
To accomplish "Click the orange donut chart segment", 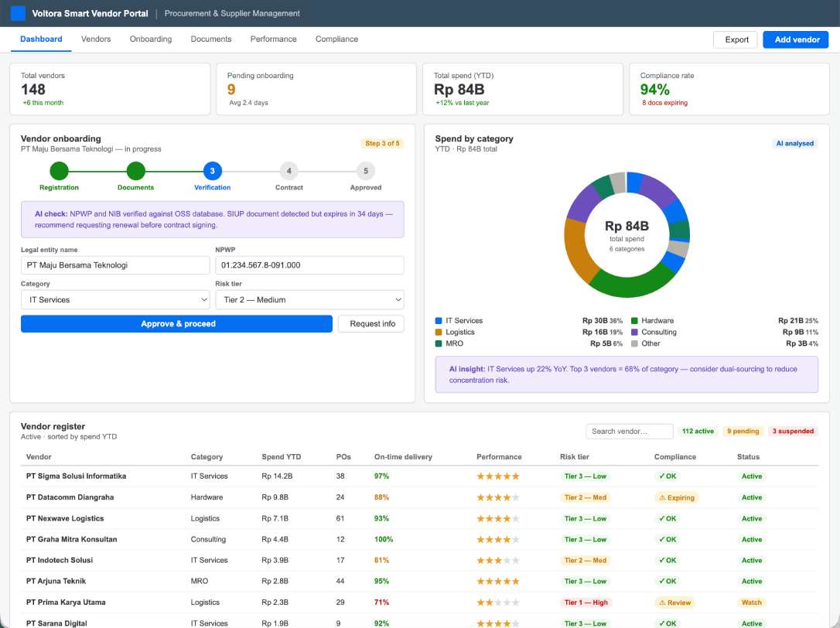I will click(x=579, y=251).
